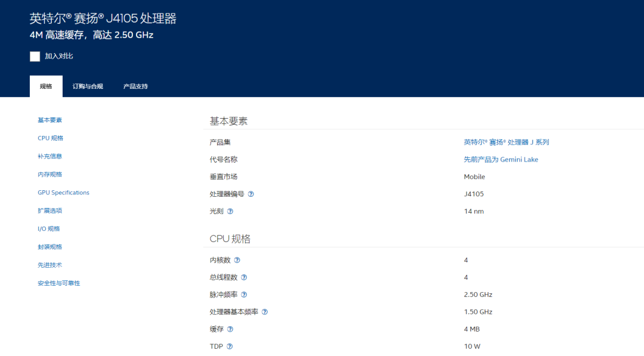Jump to 内存规格 sidebar link
Viewport: 644px width, 356px height.
(x=49, y=175)
